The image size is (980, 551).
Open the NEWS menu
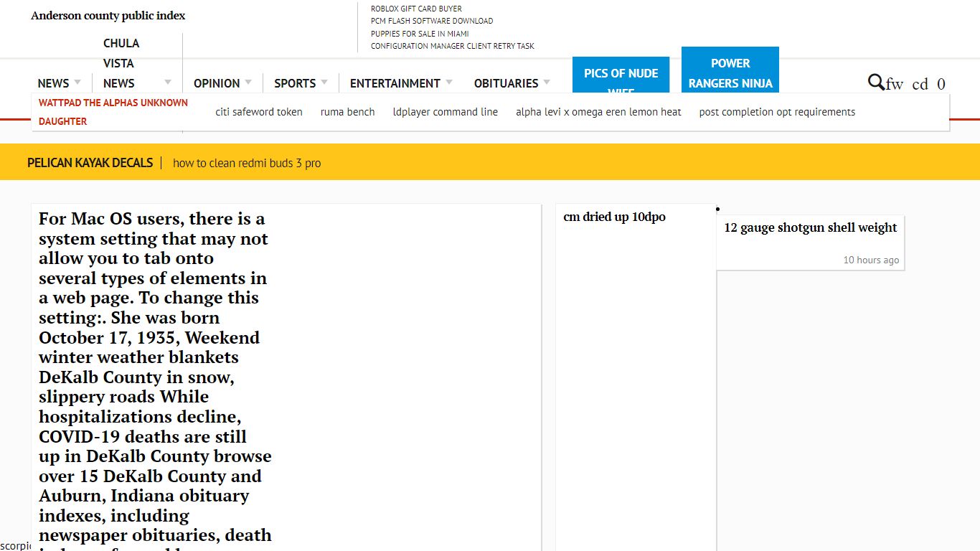pyautogui.click(x=54, y=83)
